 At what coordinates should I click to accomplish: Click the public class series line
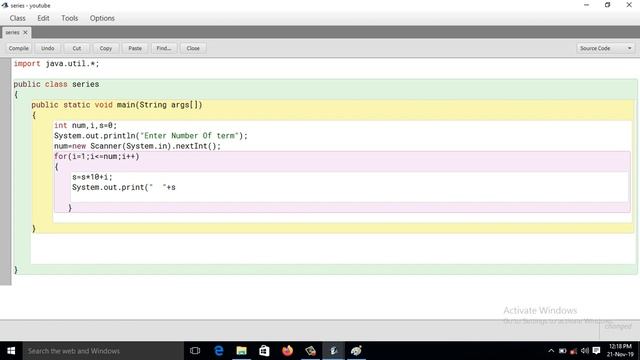click(56, 84)
